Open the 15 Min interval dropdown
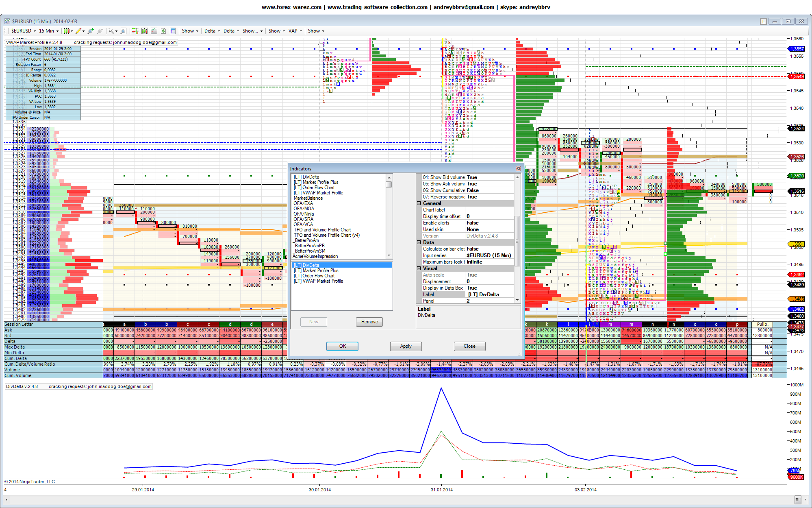The image size is (812, 508). click(x=48, y=31)
